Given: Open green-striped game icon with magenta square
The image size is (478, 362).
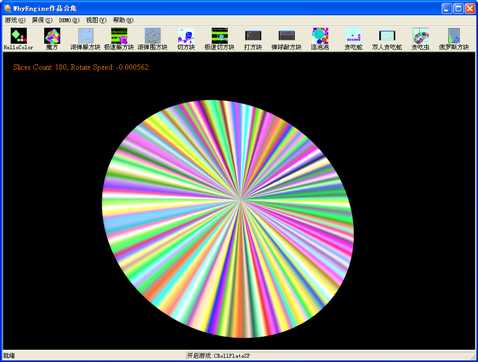Looking at the screenshot, I should point(119,36).
